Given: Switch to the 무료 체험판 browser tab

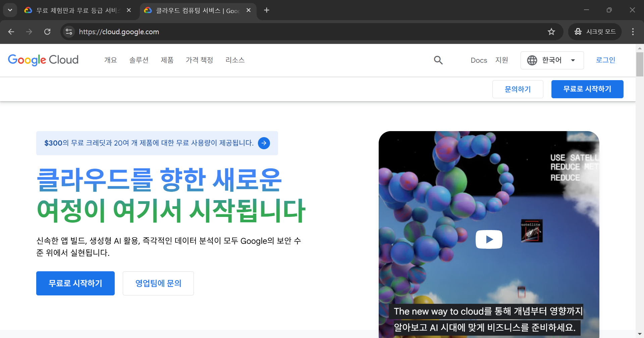Looking at the screenshot, I should (77, 10).
